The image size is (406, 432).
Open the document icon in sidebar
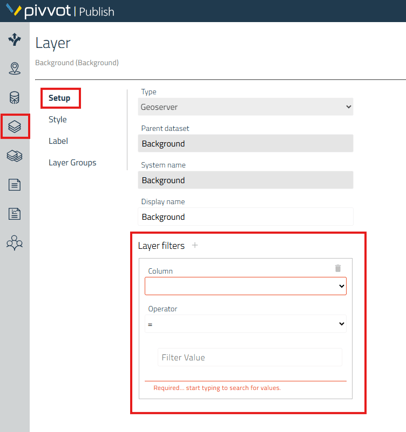click(15, 185)
